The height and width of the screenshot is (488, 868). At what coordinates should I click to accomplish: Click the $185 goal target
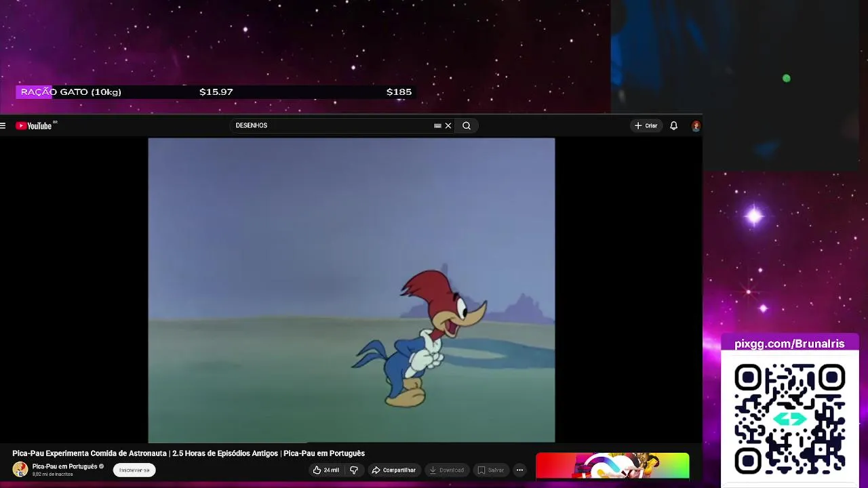pos(399,92)
